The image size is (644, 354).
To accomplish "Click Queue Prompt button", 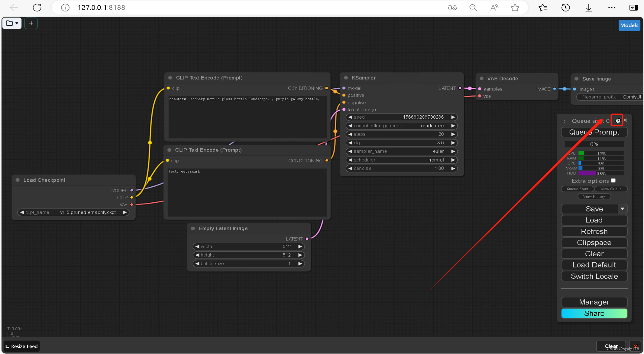I will (594, 132).
